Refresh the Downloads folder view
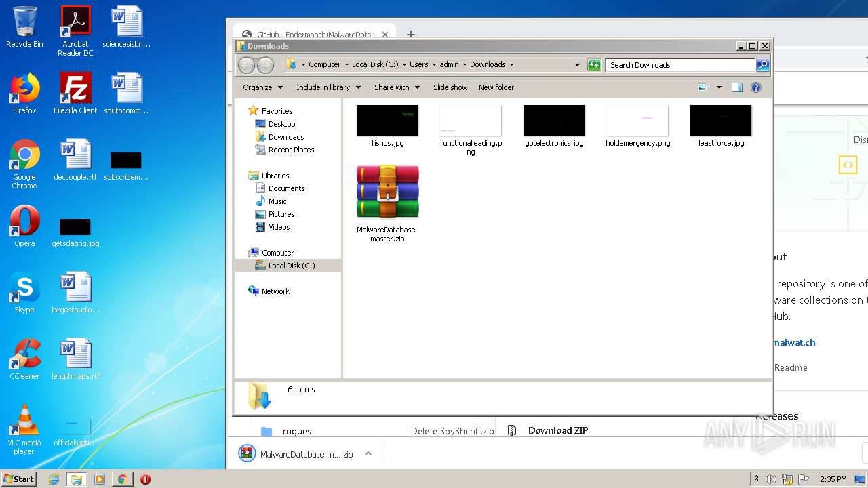 pos(594,65)
